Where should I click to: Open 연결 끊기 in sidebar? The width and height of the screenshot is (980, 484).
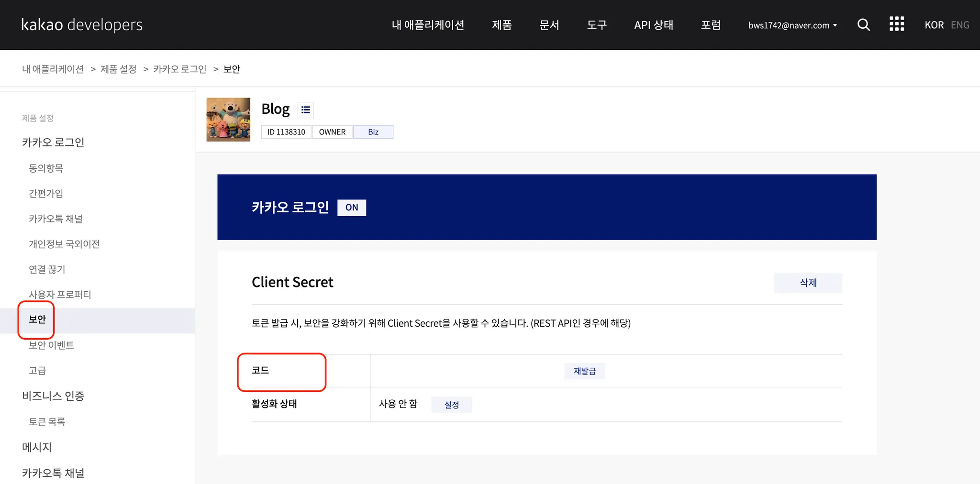(47, 270)
